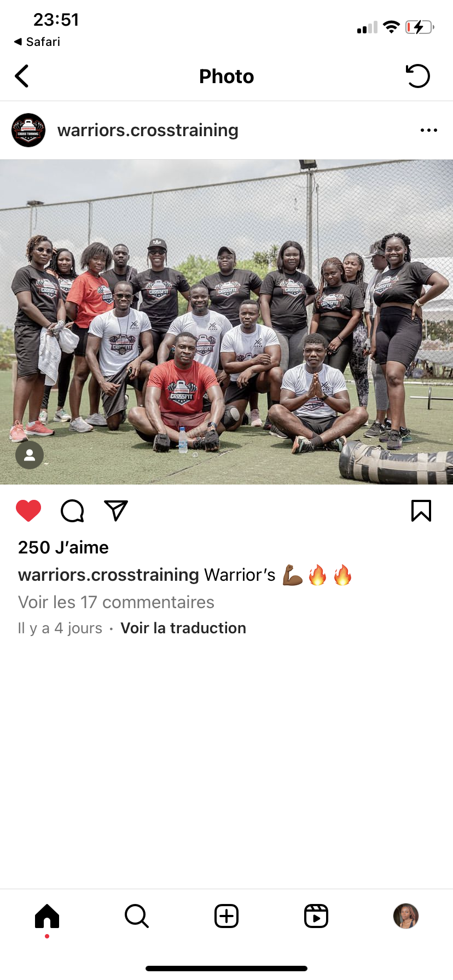This screenshot has height=980, width=453.
Task: Open warriors.crosstraining profile avatar
Action: tap(28, 130)
